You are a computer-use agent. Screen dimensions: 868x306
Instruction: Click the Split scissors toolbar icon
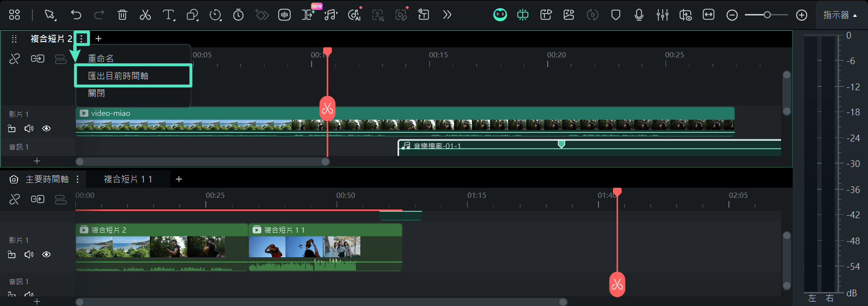click(x=145, y=15)
